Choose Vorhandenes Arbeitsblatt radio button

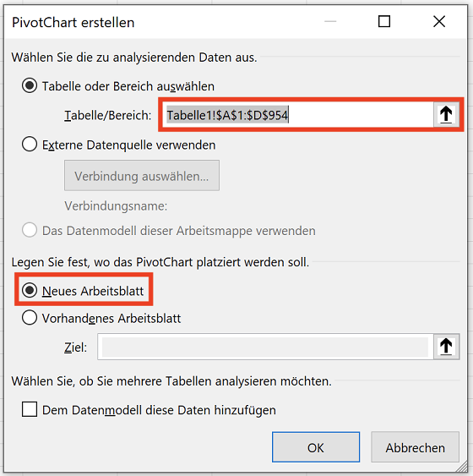30,318
